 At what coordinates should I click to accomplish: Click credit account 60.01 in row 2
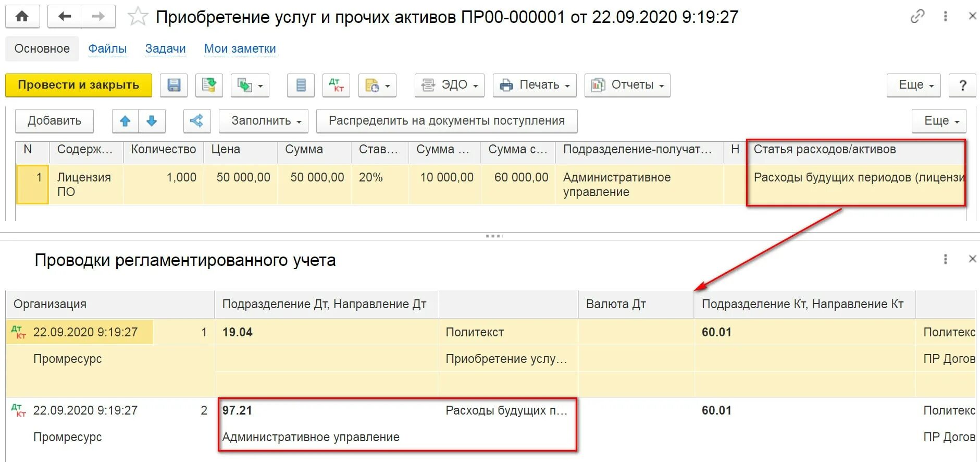716,410
